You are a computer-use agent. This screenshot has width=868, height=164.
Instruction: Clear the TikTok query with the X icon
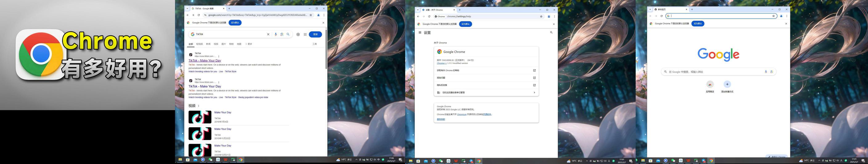click(268, 34)
